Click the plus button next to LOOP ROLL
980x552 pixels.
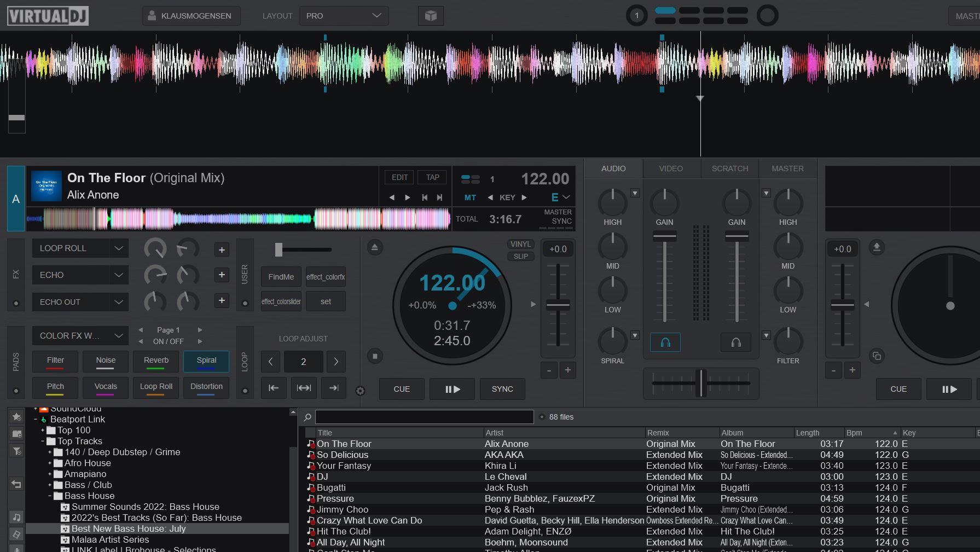pyautogui.click(x=222, y=250)
